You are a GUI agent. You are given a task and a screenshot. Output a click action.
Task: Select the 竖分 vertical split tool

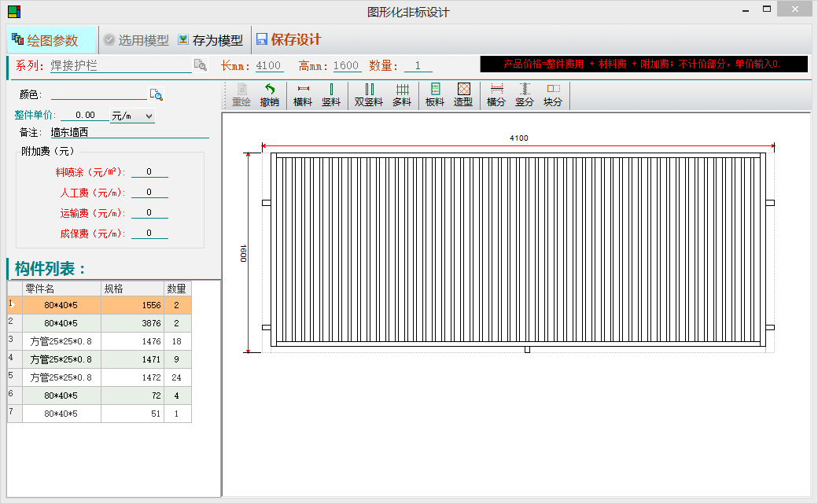pyautogui.click(x=525, y=95)
